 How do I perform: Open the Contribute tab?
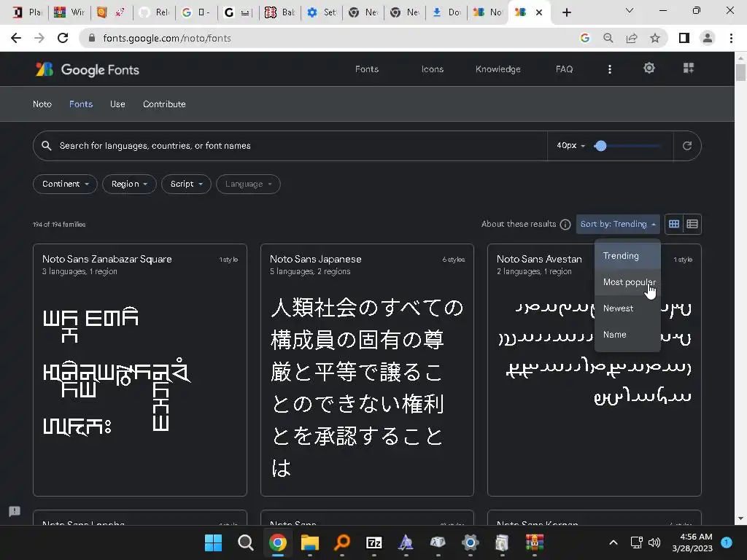pyautogui.click(x=164, y=104)
